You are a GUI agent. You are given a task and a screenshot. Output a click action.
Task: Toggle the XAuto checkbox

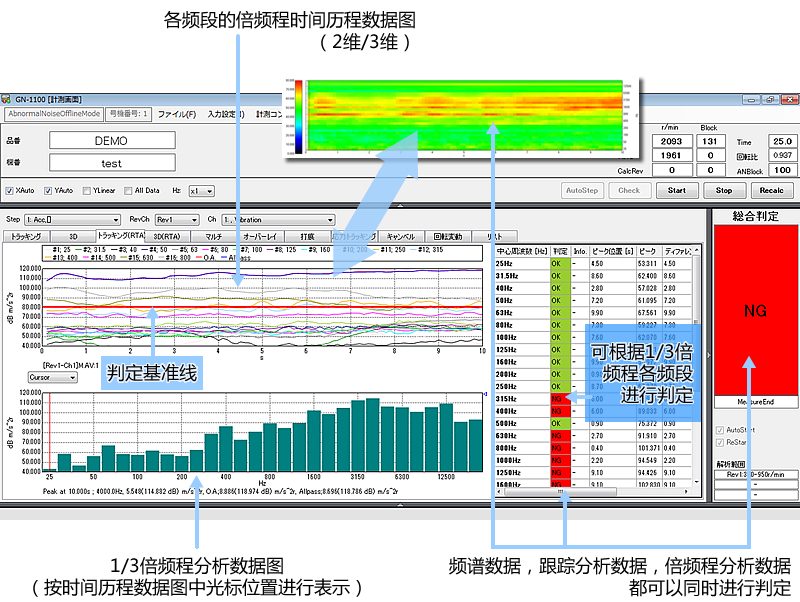[x=9, y=191]
